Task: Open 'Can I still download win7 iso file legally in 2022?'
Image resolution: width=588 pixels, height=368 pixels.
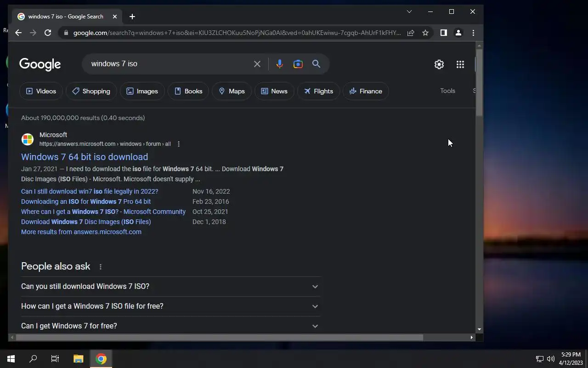Action: (90, 191)
